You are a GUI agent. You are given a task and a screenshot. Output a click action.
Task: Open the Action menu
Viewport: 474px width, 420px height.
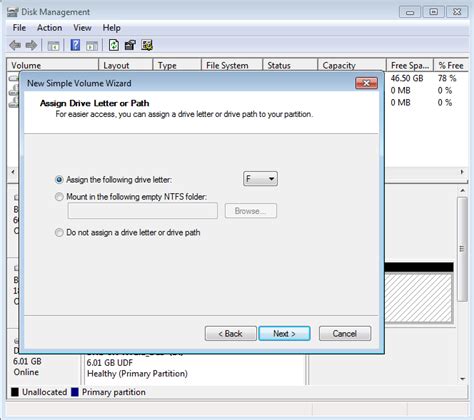[x=49, y=28]
